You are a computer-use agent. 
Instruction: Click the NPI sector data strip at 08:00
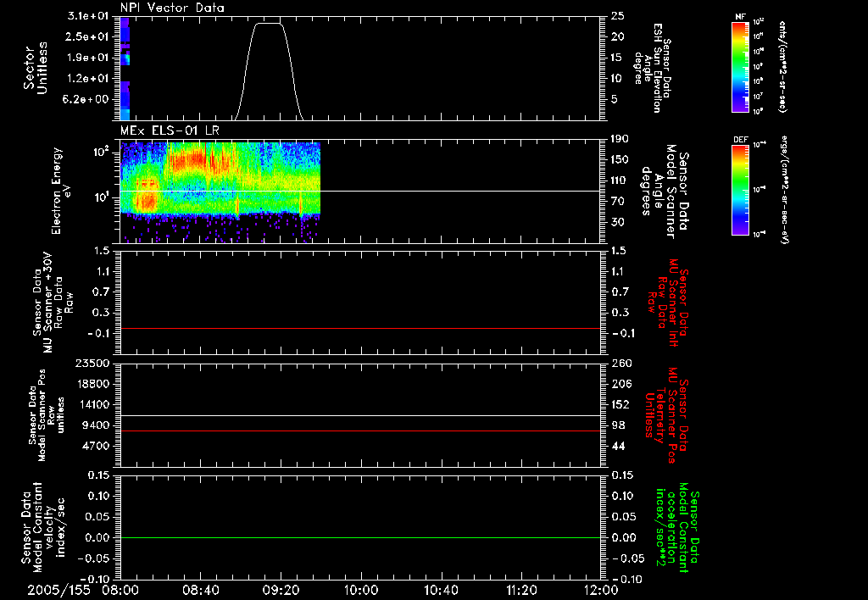[x=125, y=69]
